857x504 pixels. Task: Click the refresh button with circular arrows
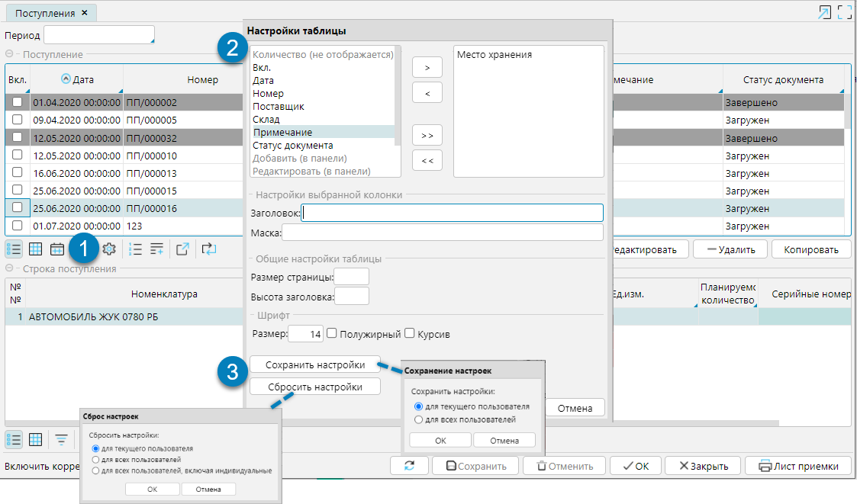pyautogui.click(x=410, y=466)
